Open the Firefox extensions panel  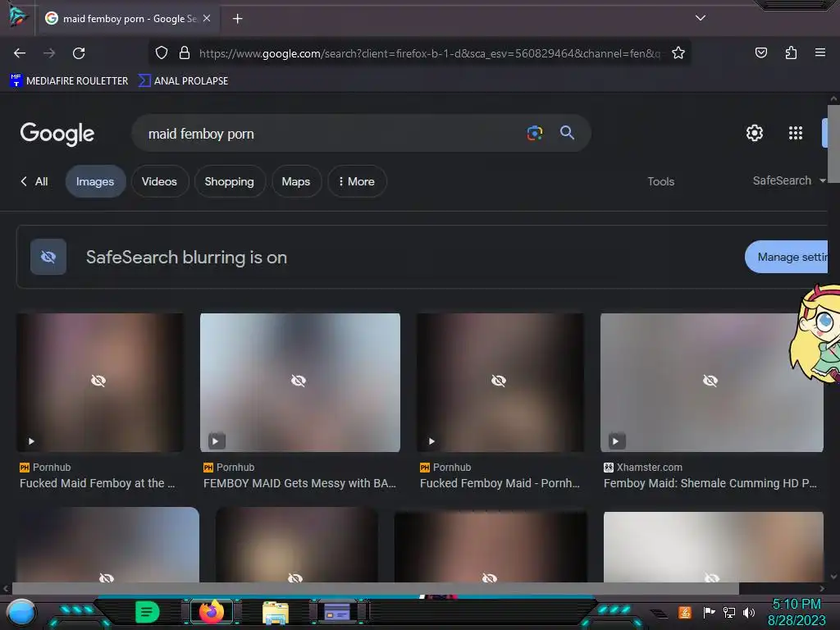coord(791,53)
